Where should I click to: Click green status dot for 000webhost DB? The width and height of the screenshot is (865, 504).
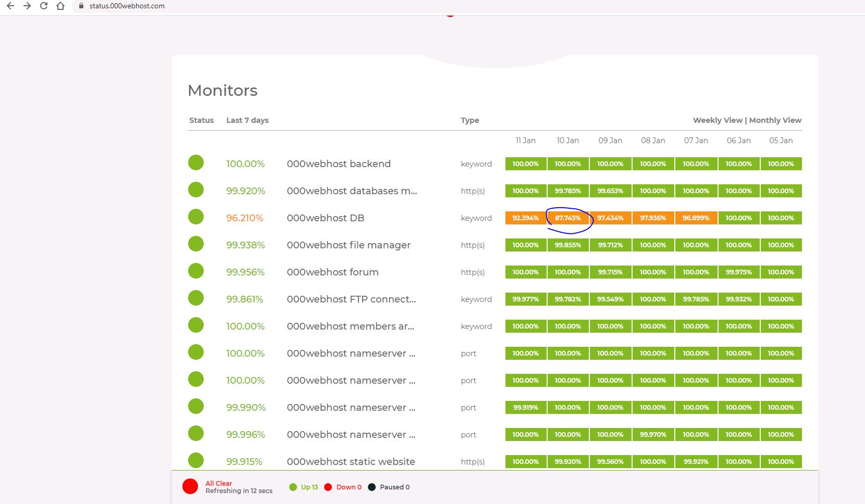[x=196, y=217]
